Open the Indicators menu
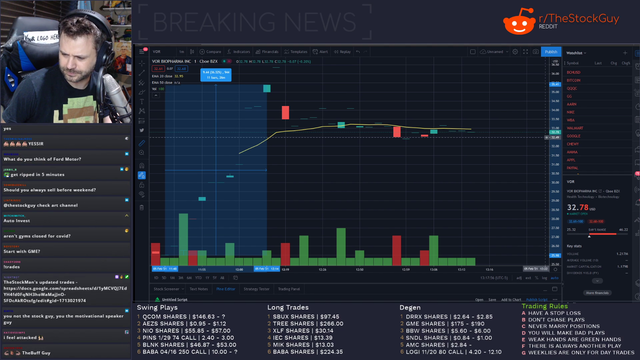Image resolution: width=640 pixels, height=360 pixels. pos(238,52)
